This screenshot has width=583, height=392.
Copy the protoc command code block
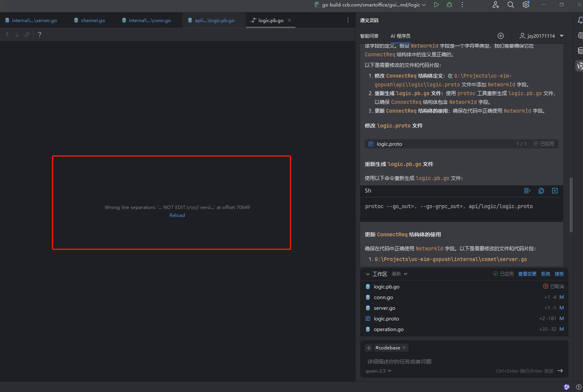541,191
